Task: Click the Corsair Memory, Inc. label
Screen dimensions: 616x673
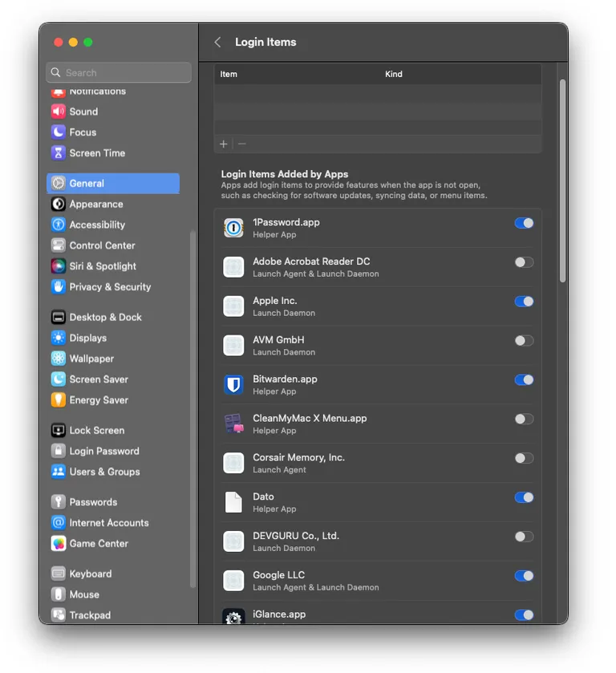Action: click(x=298, y=457)
